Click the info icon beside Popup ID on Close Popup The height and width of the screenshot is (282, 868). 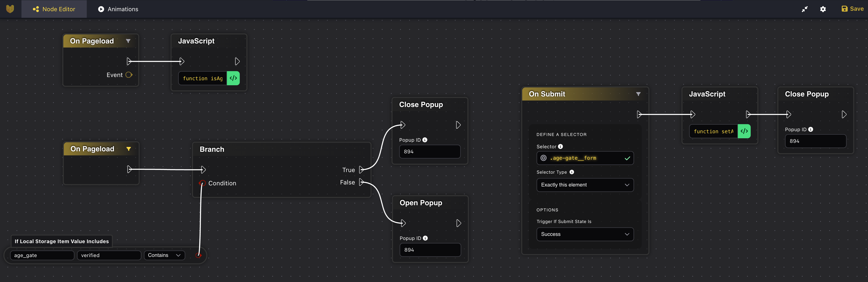(x=425, y=140)
